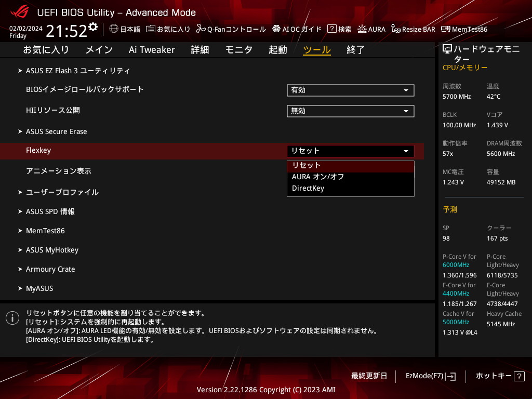Viewport: 532px width, 399px height.
Task: Open Ai Tweaker tab
Action: [152, 50]
